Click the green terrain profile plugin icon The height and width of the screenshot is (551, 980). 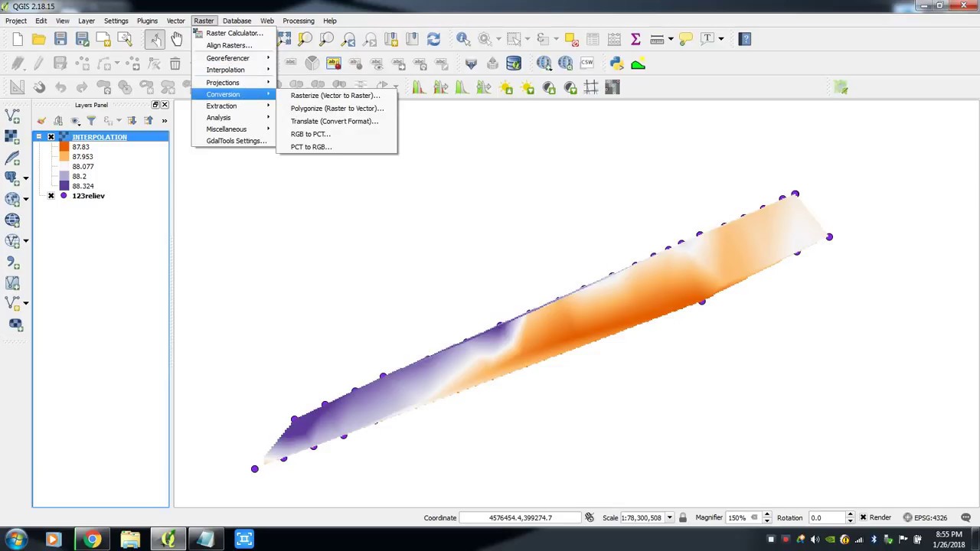pos(638,64)
